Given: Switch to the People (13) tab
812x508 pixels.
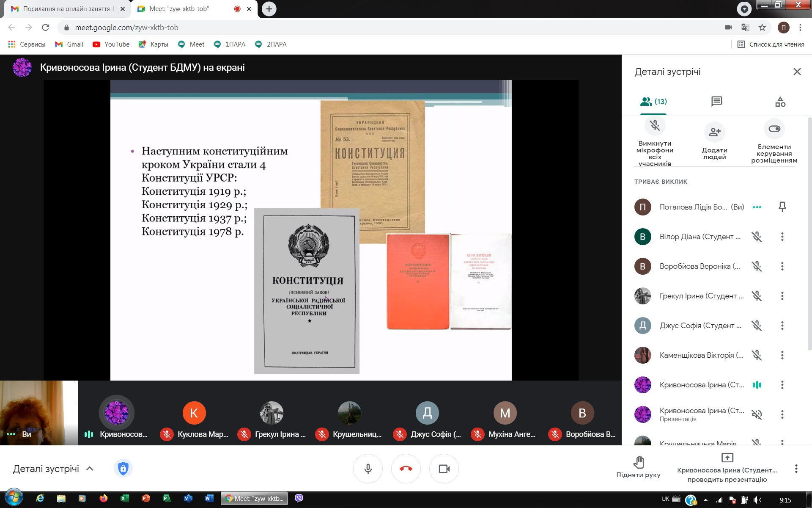Looking at the screenshot, I should coord(653,102).
